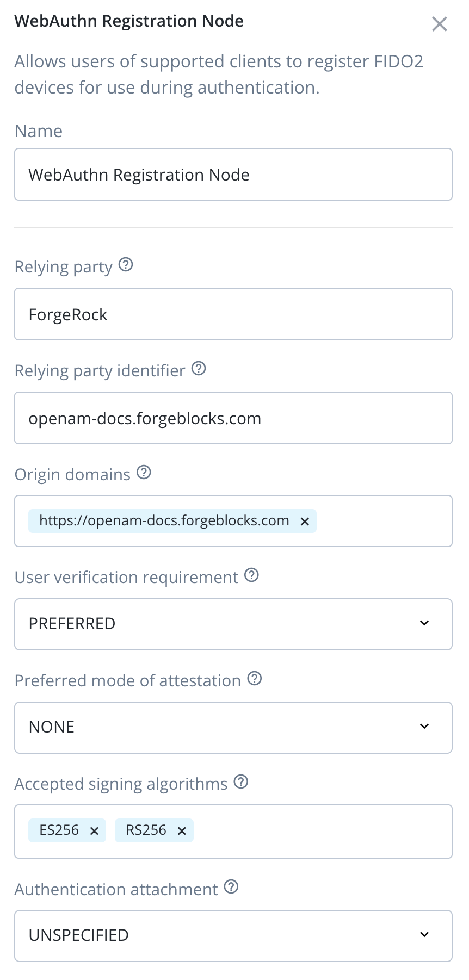469x980 pixels.
Task: Click help icon next to Relying party
Action: point(126,265)
